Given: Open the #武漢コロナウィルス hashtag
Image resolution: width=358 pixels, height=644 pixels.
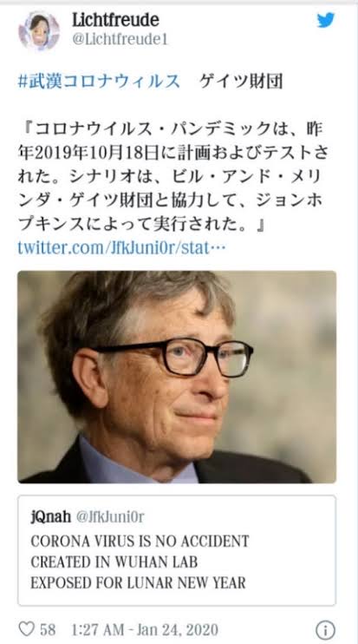Looking at the screenshot, I should (99, 81).
